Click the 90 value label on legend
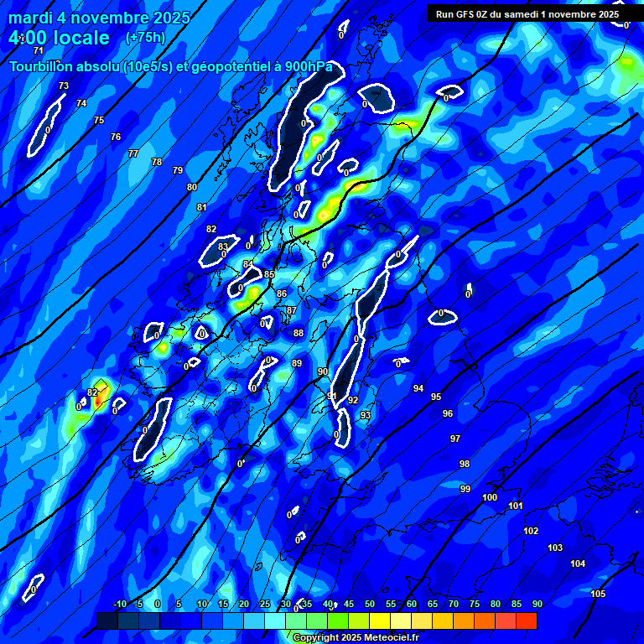The width and height of the screenshot is (644, 644). point(537,604)
